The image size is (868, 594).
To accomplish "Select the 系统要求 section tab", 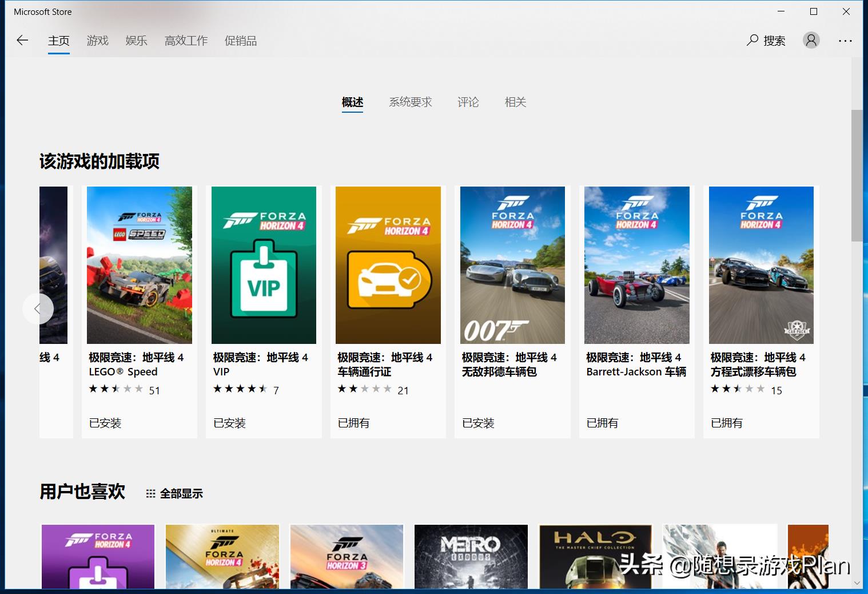I will pyautogui.click(x=411, y=102).
